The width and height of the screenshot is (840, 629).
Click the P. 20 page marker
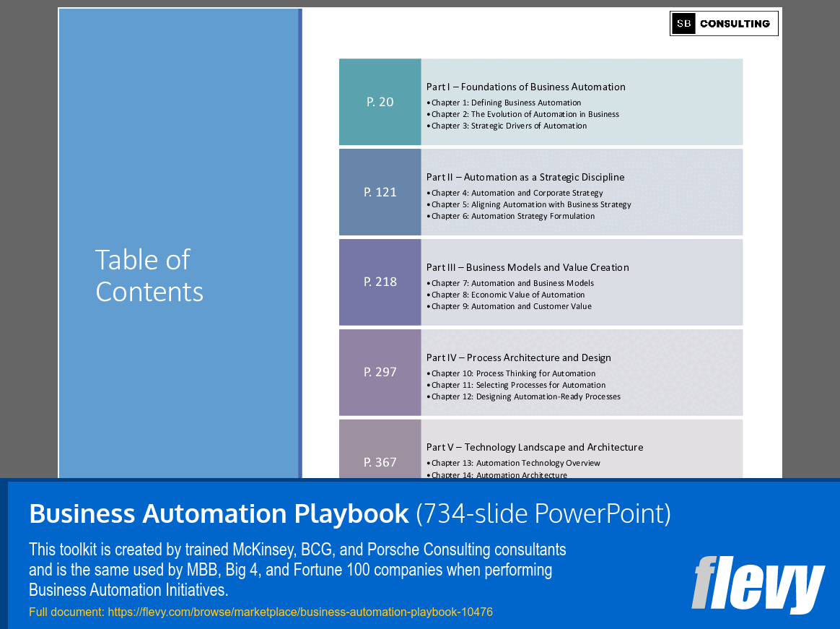380,102
